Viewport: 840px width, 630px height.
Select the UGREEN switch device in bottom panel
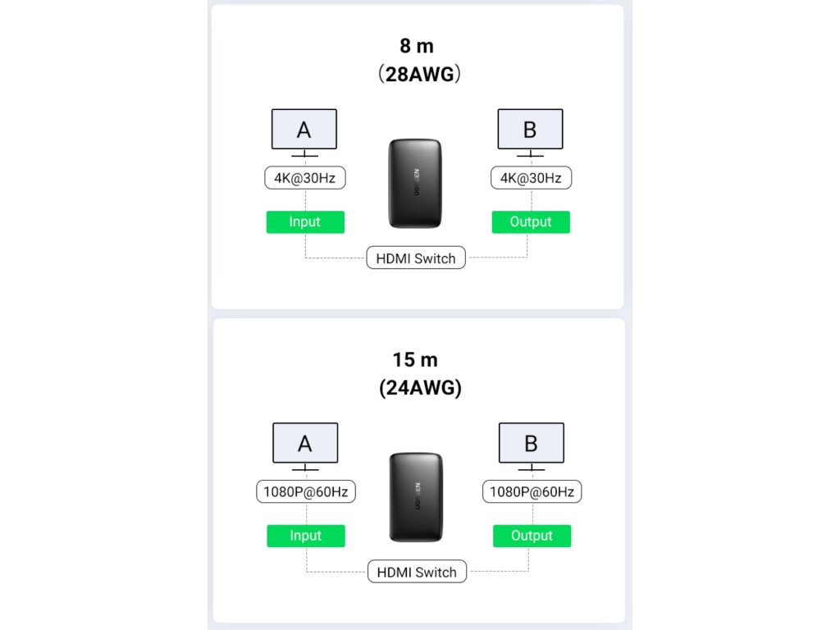pos(416,497)
